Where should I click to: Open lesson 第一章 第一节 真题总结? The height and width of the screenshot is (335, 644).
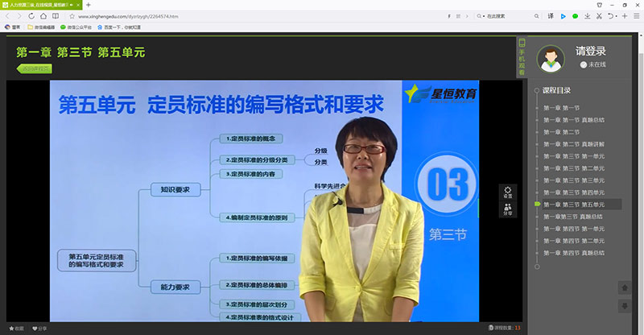point(574,120)
